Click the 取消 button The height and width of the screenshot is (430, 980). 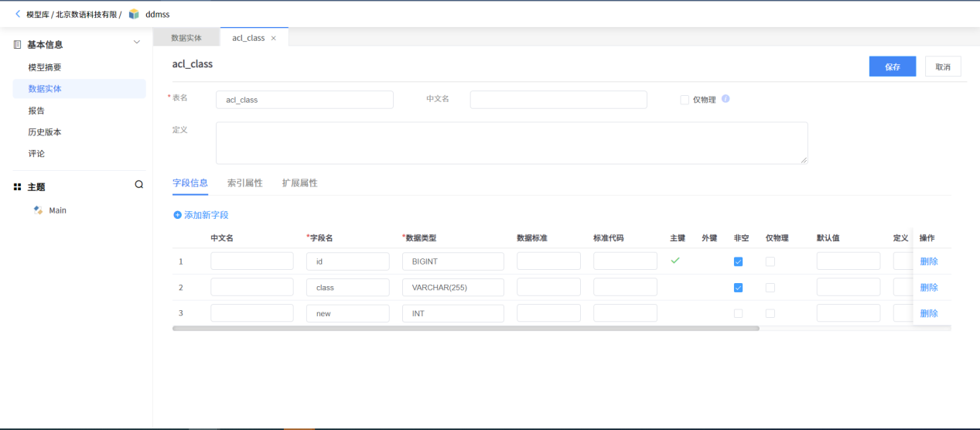click(x=943, y=67)
